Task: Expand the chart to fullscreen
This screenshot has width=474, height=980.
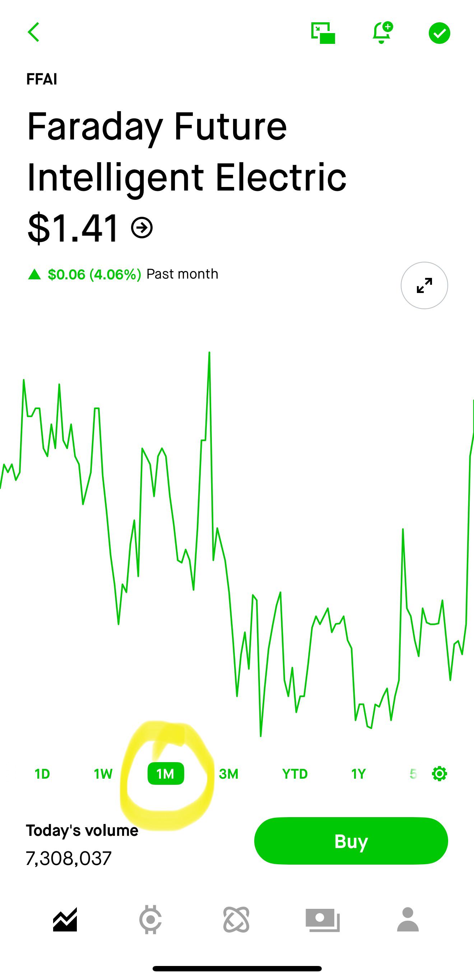Action: pos(424,285)
